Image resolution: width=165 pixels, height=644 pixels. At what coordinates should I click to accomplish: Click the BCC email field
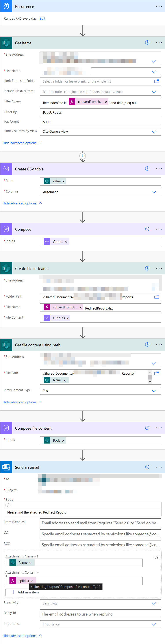pos(100,544)
